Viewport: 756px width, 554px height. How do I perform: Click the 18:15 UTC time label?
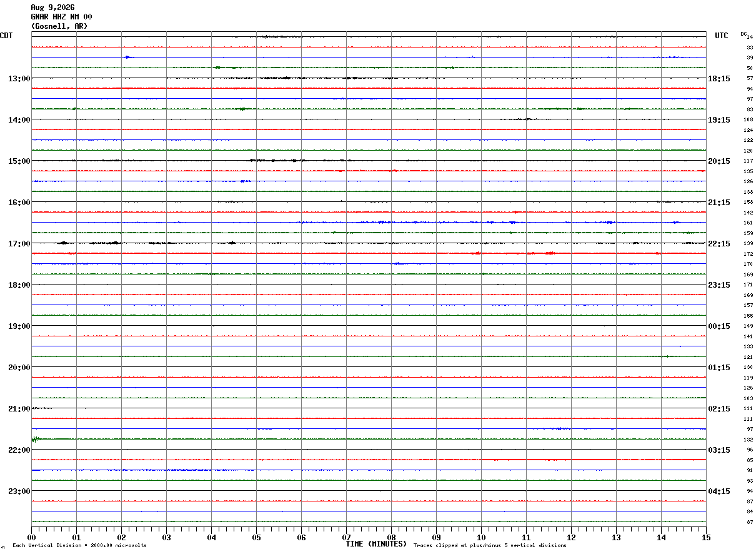[719, 79]
